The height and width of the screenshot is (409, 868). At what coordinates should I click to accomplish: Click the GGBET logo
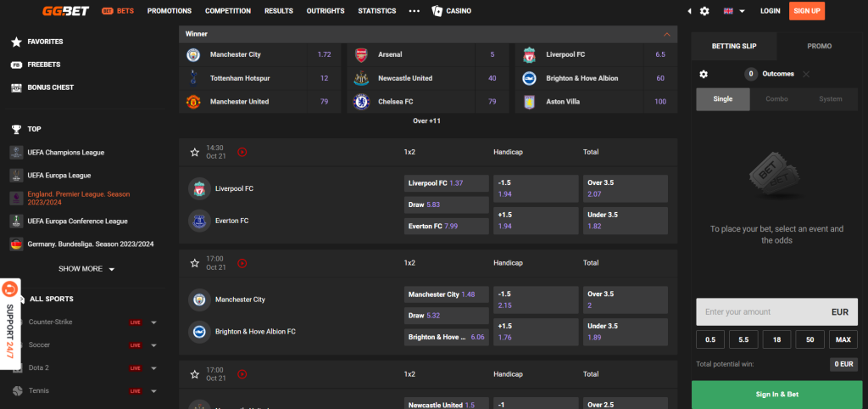[x=66, y=11]
